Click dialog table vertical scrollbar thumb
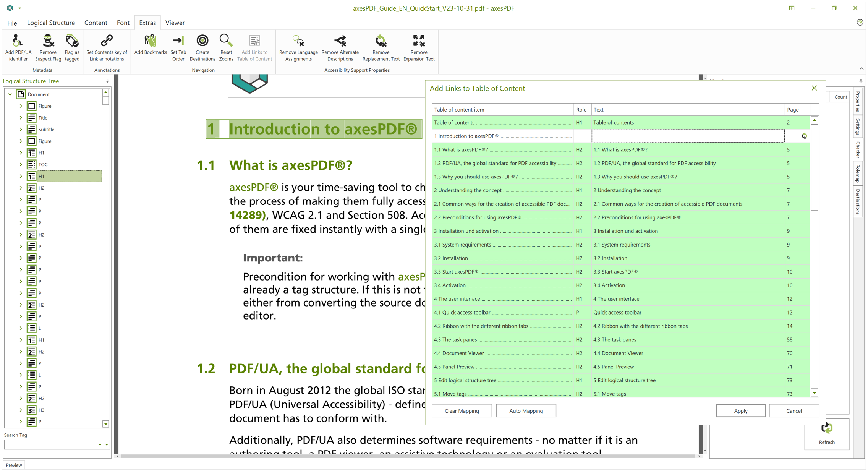This screenshot has width=868, height=472. pyautogui.click(x=814, y=168)
